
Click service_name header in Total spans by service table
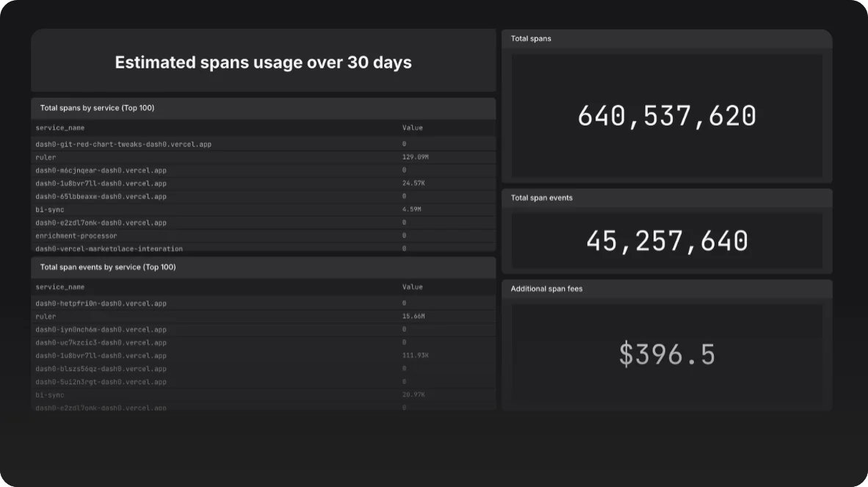59,128
